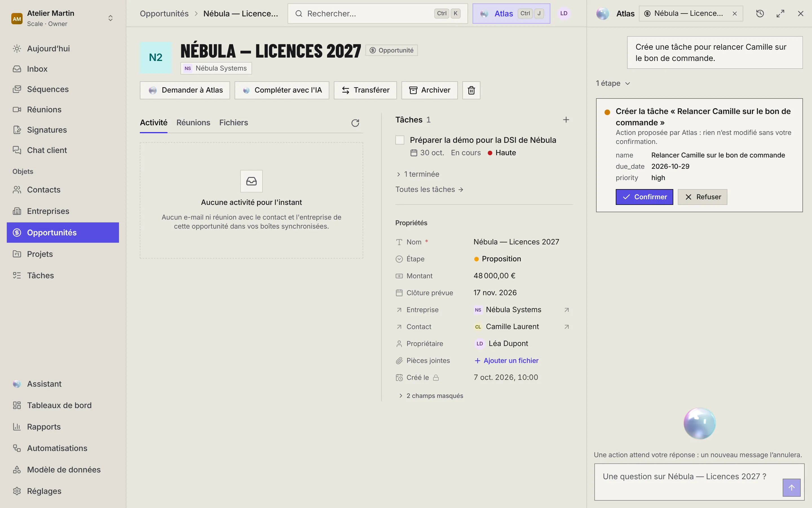The height and width of the screenshot is (508, 812).
Task: Click the N2 opportunity avatar tile
Action: (156, 58)
